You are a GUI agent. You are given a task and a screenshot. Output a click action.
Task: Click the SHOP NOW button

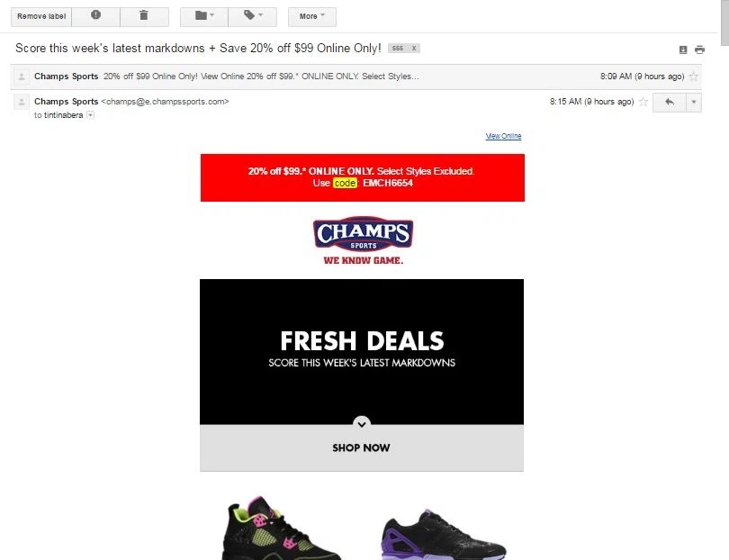click(362, 447)
